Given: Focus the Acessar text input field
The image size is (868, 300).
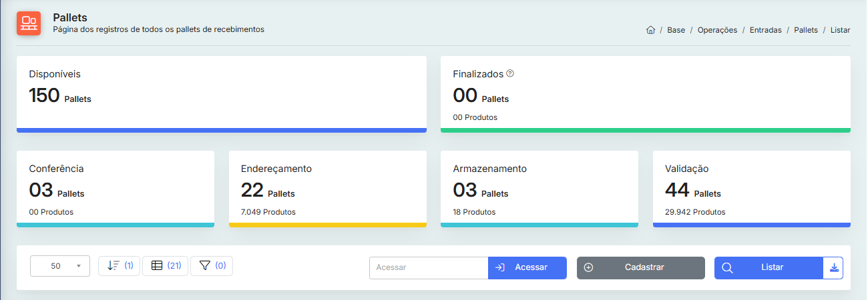Looking at the screenshot, I should click(x=429, y=267).
